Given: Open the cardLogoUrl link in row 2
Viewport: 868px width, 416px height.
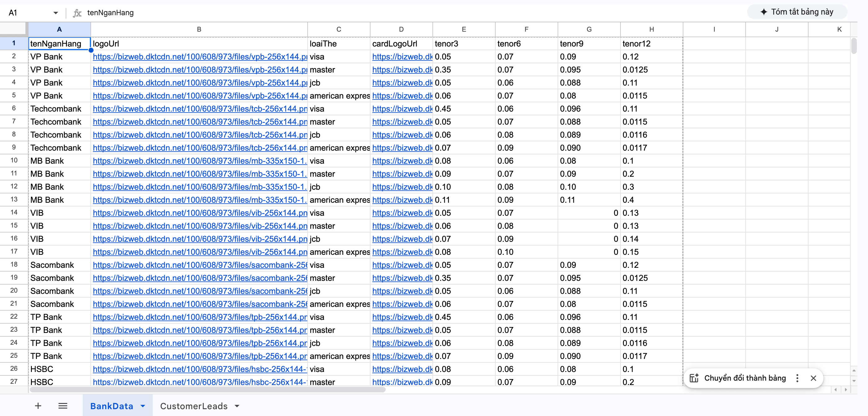Looking at the screenshot, I should pos(402,57).
